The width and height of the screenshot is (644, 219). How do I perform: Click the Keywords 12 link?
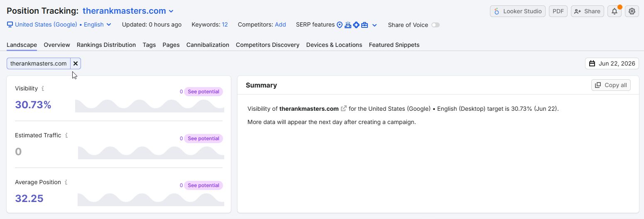tap(225, 24)
